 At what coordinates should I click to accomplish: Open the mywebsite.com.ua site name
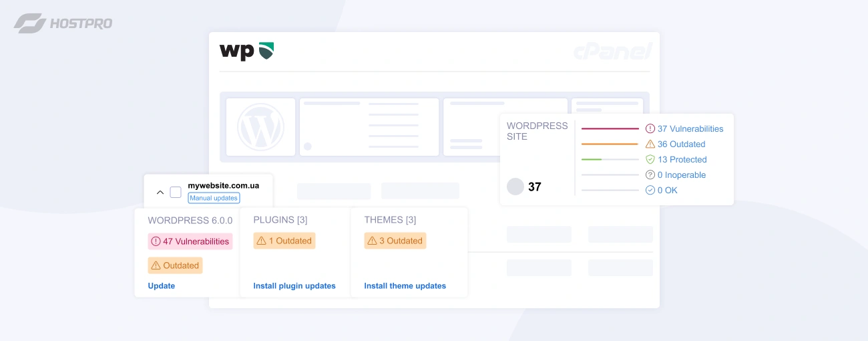[x=223, y=185]
